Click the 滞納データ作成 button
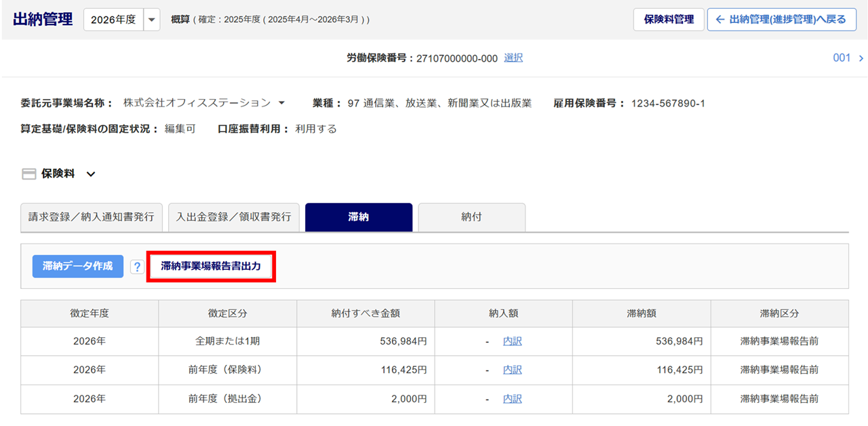This screenshot has height=426, width=868. tap(78, 267)
